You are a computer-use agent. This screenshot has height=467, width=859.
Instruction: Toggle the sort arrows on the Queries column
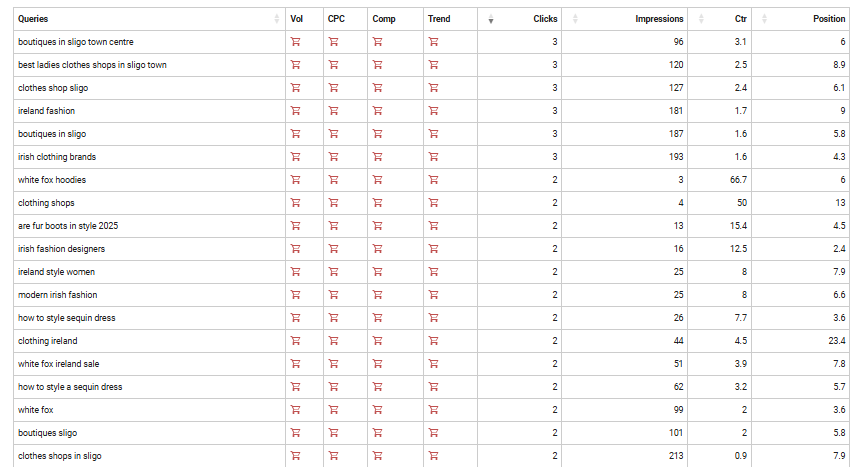tap(277, 19)
